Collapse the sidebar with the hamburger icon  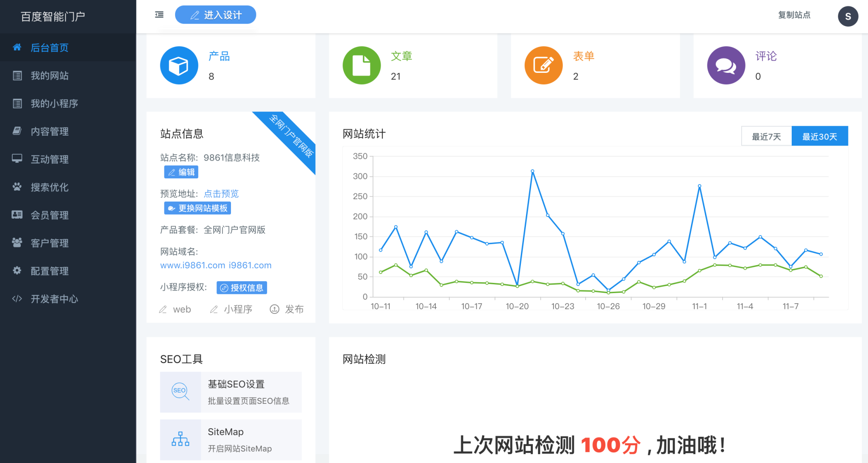click(159, 14)
